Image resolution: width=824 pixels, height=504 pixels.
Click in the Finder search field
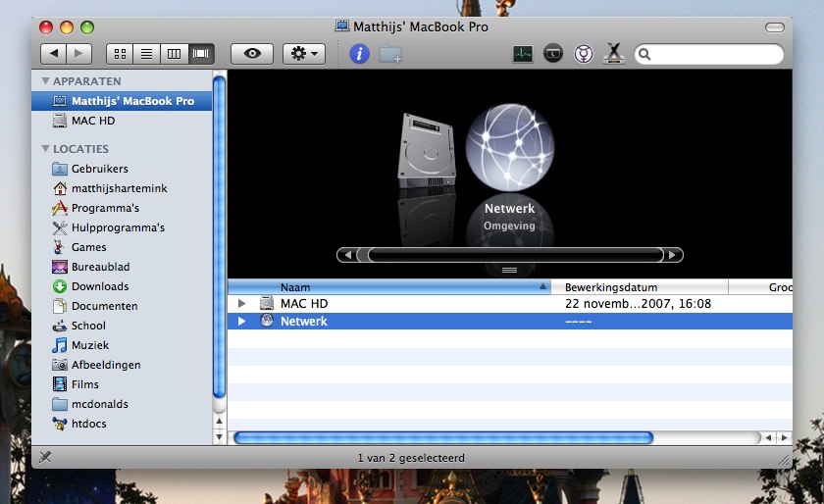709,54
